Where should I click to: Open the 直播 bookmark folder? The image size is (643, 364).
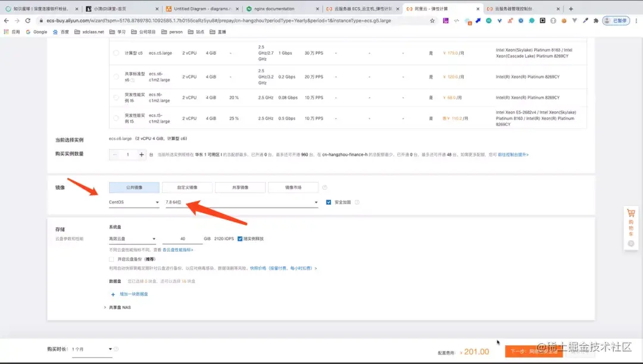(x=218, y=32)
